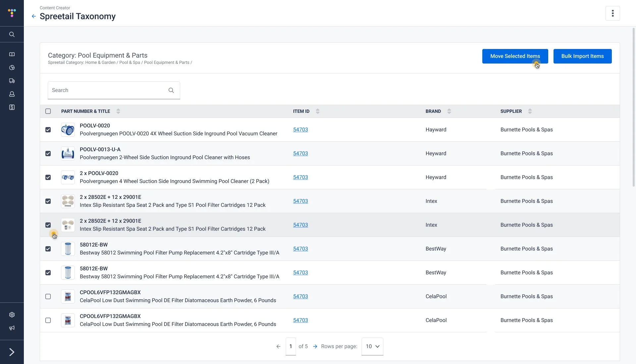Open the user profile sidebar icon

click(12, 94)
